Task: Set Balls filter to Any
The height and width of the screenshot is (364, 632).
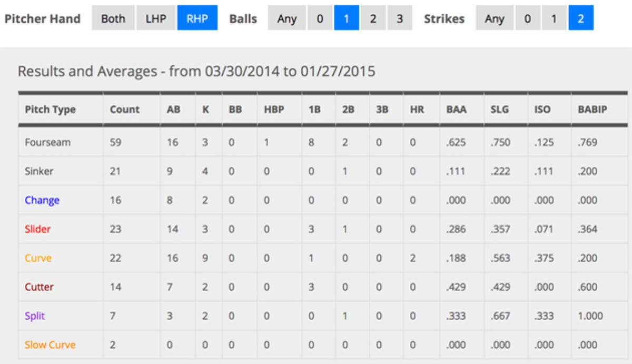Action: point(287,18)
